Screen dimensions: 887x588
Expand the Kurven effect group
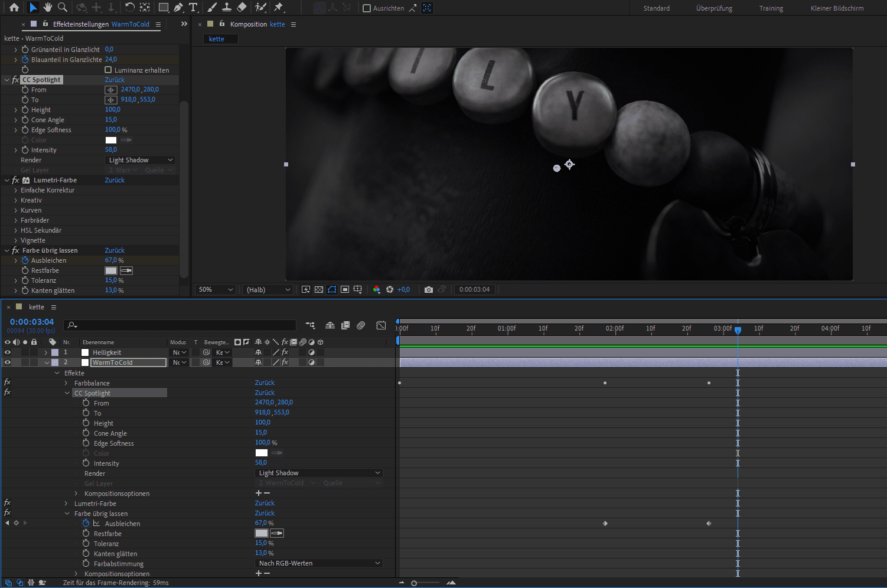[x=16, y=210]
